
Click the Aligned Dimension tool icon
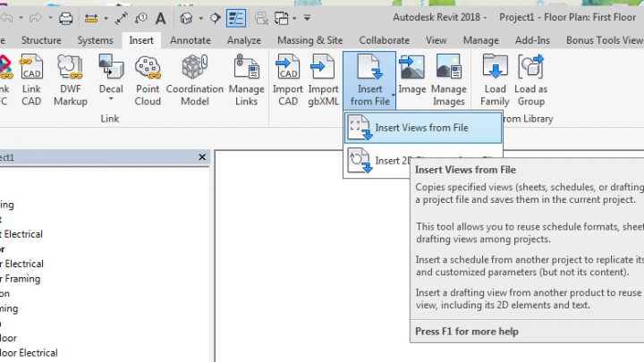tap(121, 19)
